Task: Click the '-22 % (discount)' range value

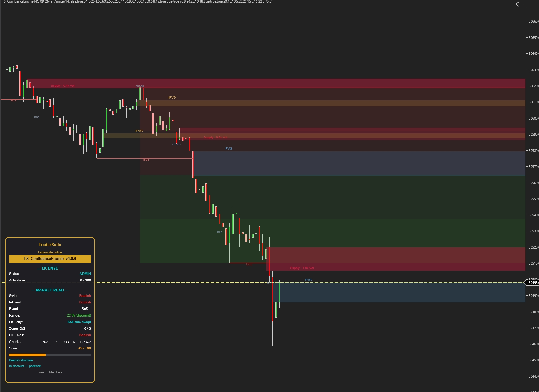Action: (78, 315)
